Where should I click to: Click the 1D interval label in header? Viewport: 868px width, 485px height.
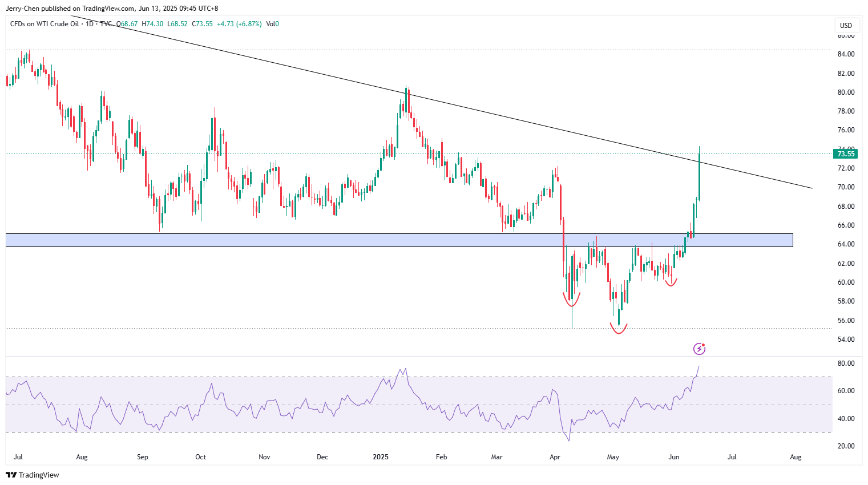[91, 24]
